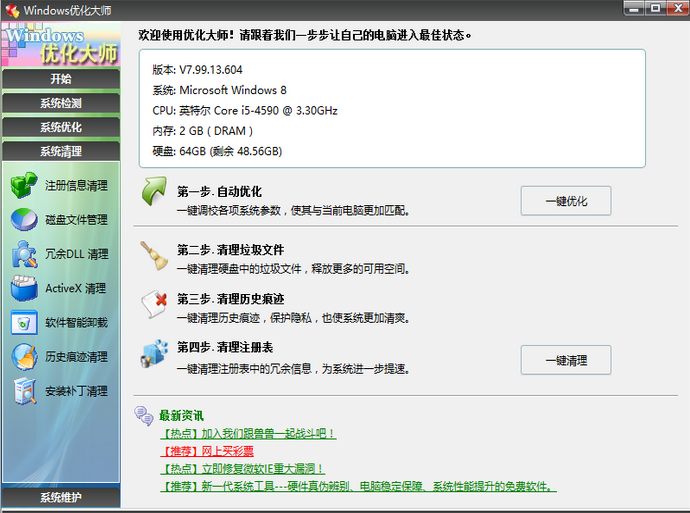690x513 pixels.
Task: Maximize the Windows优化大师 window
Action: pos(655,8)
